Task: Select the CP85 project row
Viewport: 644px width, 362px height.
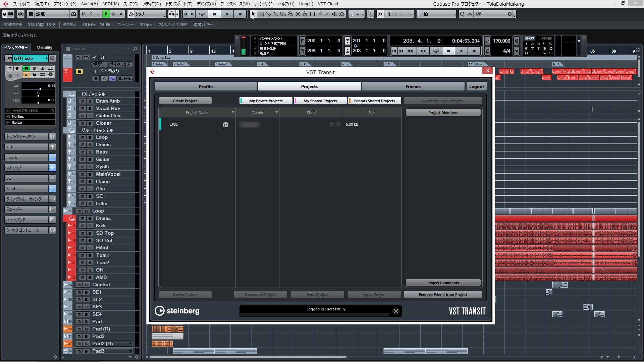Action: tap(279, 124)
